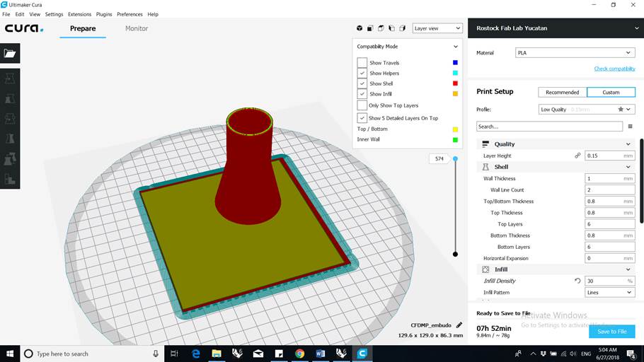Select the Scale tool in left toolbar
644x362 pixels.
[x=10, y=99]
